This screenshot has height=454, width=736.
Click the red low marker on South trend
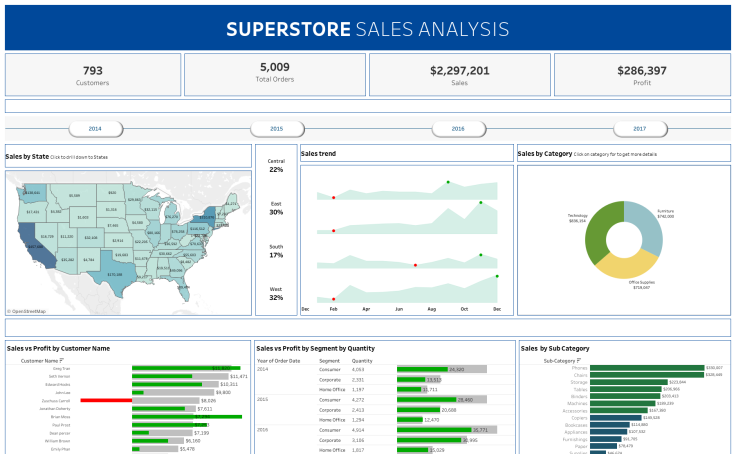click(415, 265)
